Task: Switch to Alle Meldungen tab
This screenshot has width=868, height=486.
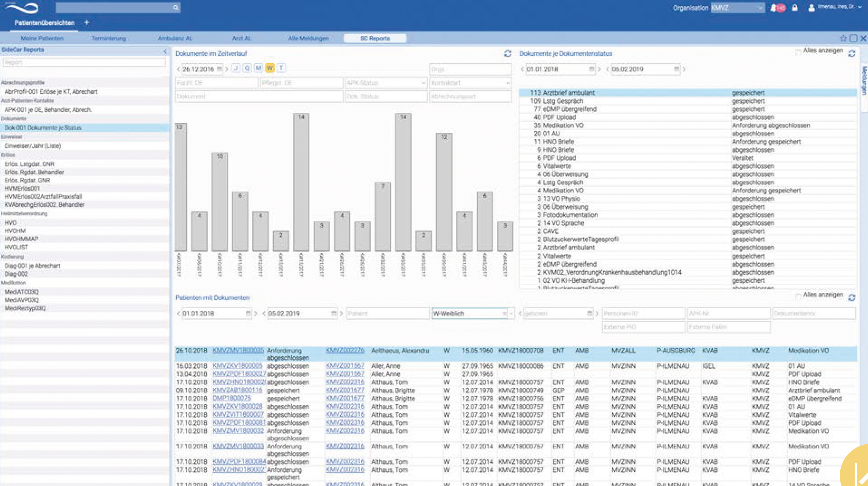Action: pyautogui.click(x=308, y=38)
